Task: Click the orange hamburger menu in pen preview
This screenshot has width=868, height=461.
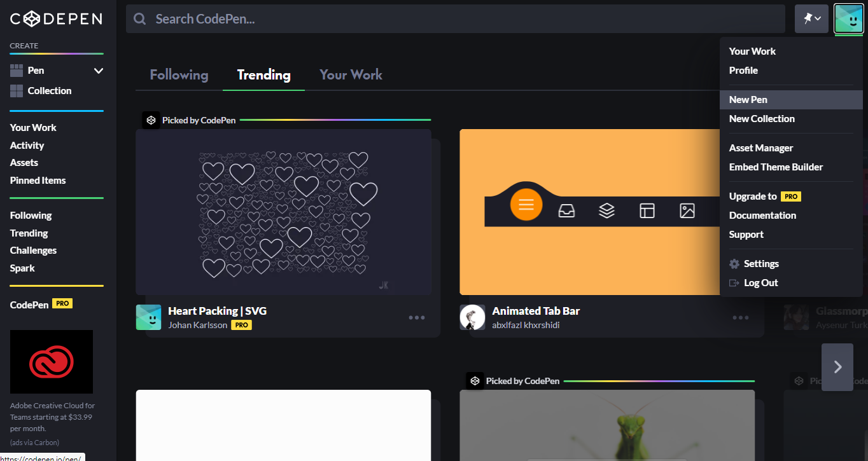Action: 526,205
